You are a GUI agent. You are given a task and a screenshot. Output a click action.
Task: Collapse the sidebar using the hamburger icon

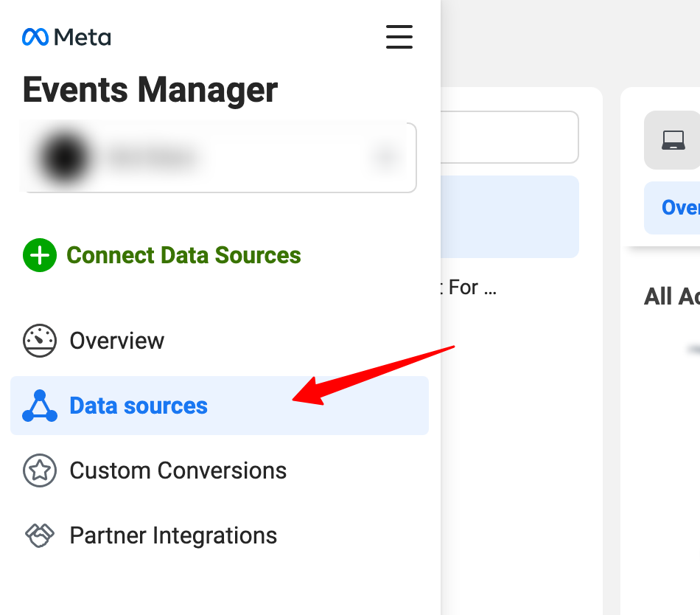[x=399, y=36]
